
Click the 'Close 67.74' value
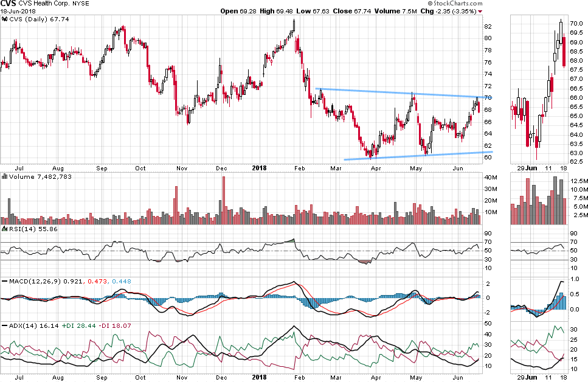coord(351,11)
